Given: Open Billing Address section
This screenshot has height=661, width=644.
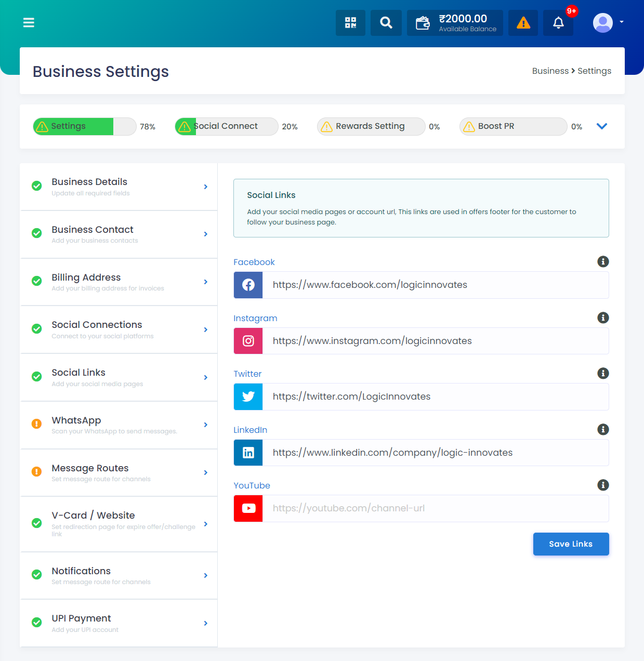Looking at the screenshot, I should [119, 282].
